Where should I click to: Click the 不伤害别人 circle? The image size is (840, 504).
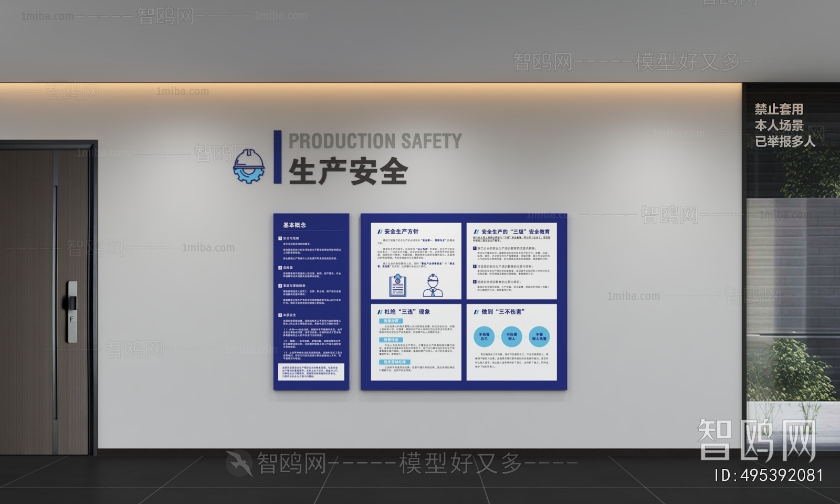[511, 337]
